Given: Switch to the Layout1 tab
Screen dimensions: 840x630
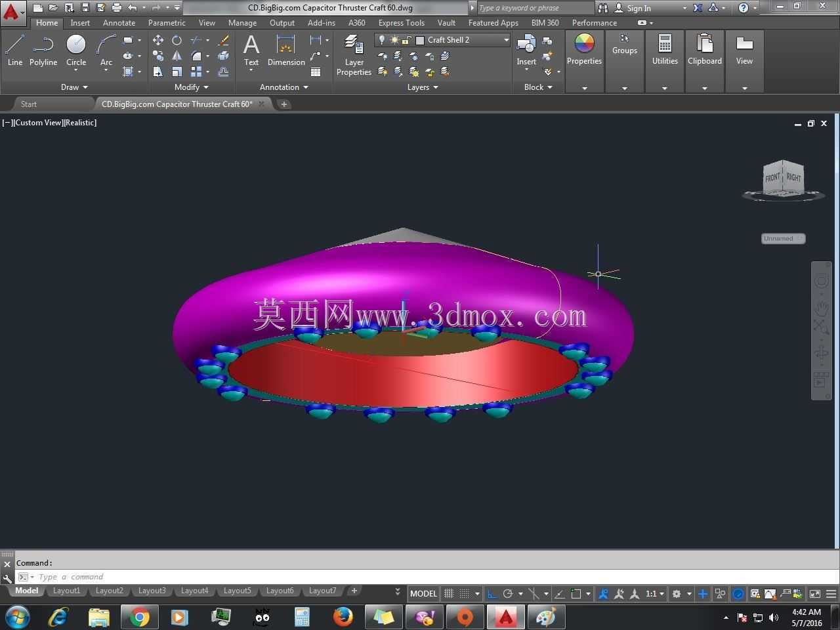Looking at the screenshot, I should (x=66, y=591).
